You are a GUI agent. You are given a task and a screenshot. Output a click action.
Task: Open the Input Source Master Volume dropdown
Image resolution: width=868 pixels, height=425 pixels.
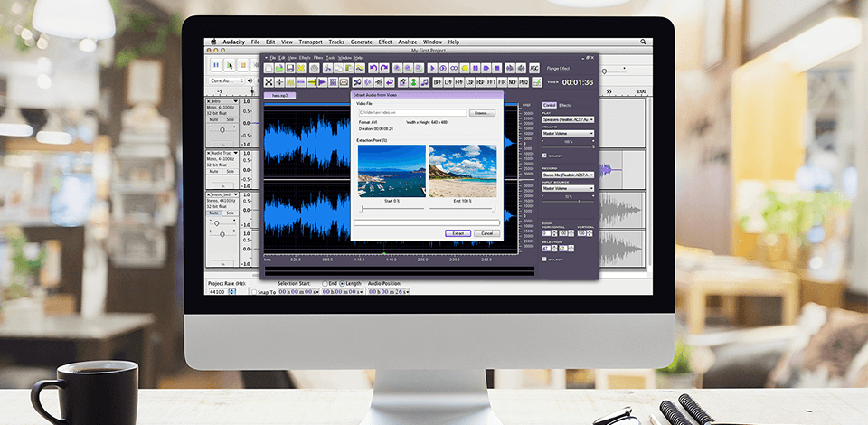click(568, 188)
